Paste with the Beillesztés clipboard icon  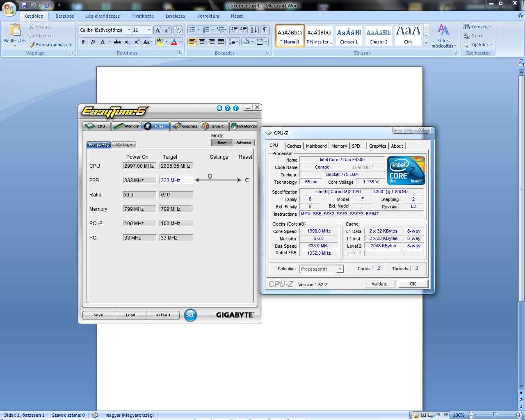[x=15, y=31]
